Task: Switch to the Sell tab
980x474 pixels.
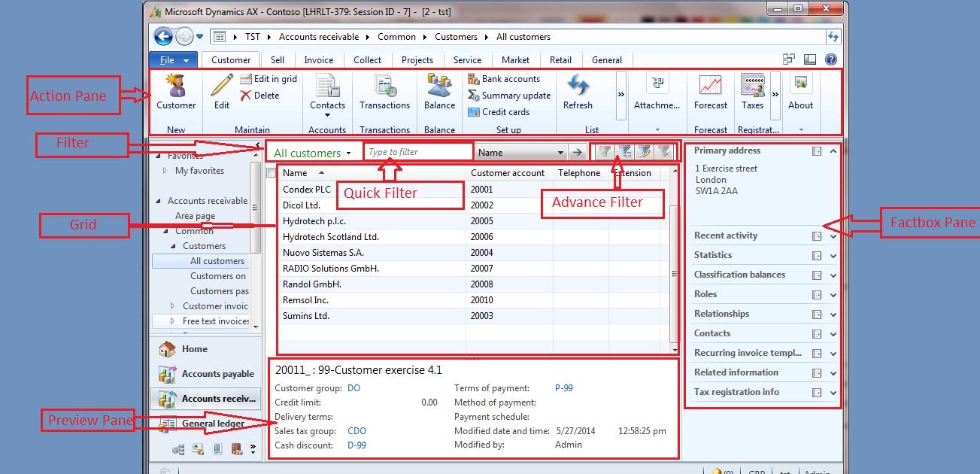Action: 278,60
